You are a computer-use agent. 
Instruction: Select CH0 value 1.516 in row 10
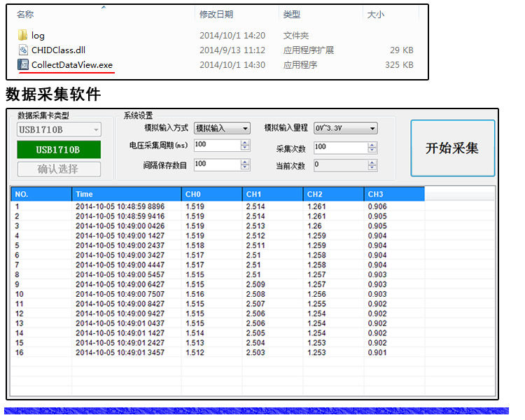click(195, 294)
